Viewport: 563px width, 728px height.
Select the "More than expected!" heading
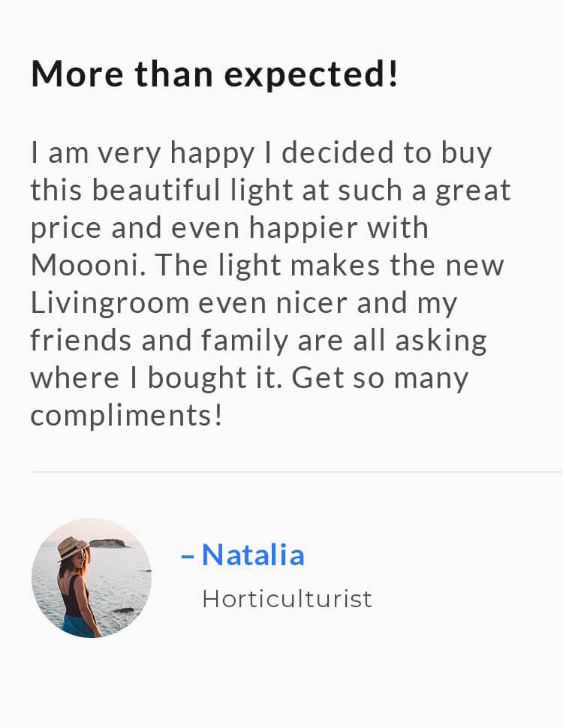click(x=215, y=74)
